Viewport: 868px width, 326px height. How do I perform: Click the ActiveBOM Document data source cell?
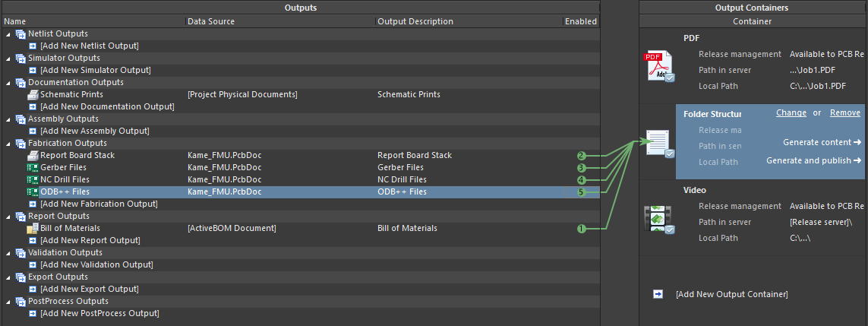click(232, 229)
